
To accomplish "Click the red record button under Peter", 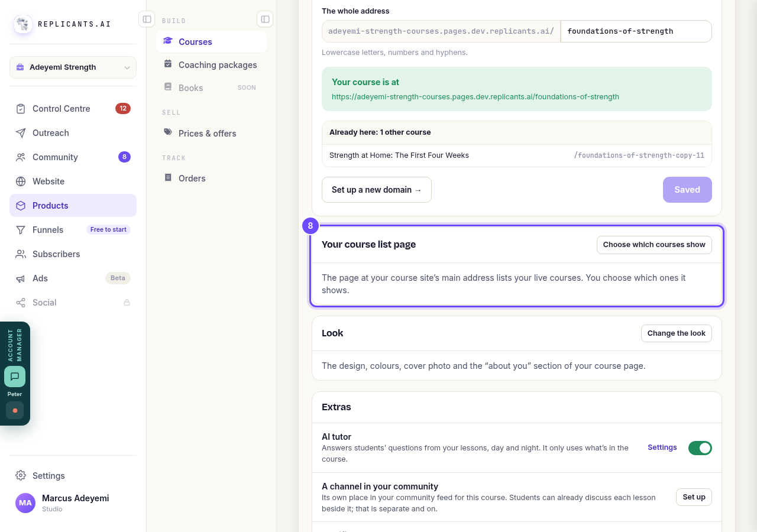I will (x=15, y=410).
